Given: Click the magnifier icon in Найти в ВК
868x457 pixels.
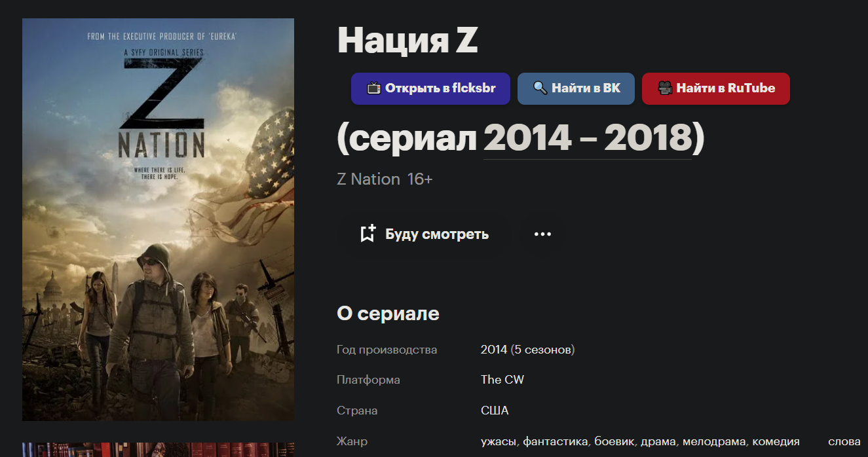Looking at the screenshot, I should (x=540, y=88).
